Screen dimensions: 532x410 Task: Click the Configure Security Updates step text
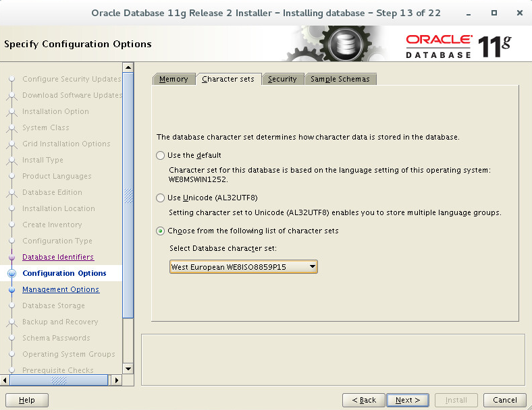click(72, 79)
